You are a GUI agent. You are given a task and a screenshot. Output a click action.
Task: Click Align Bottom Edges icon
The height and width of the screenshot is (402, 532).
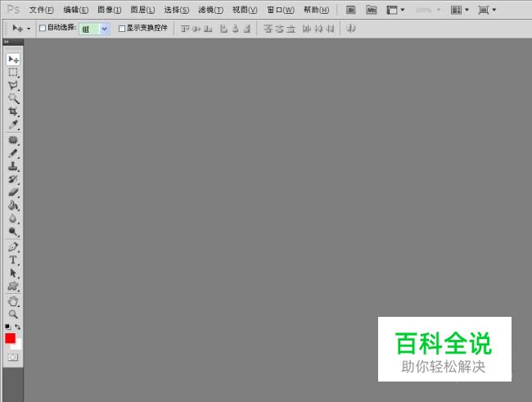(208, 29)
